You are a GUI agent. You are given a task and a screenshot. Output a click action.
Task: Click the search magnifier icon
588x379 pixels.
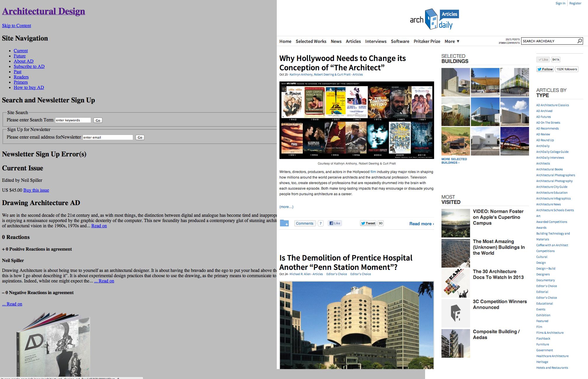(x=580, y=41)
